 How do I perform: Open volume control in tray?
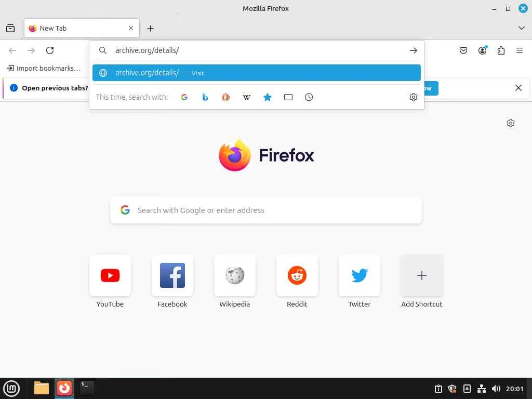click(496, 389)
